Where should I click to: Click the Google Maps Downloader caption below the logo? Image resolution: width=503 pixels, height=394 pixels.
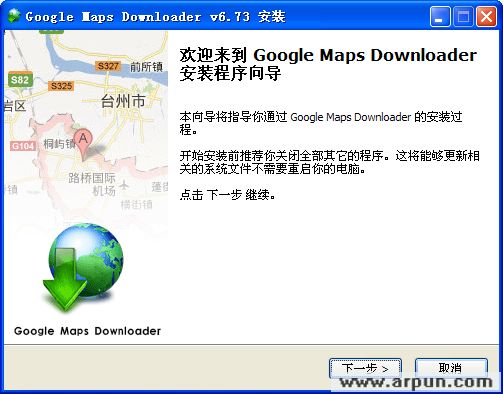pos(87,331)
